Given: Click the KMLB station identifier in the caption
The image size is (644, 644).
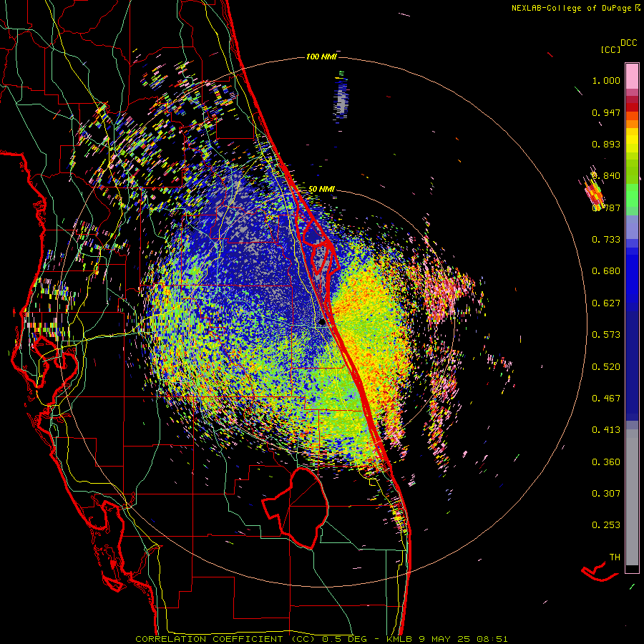Looking at the screenshot, I should 401,639.
